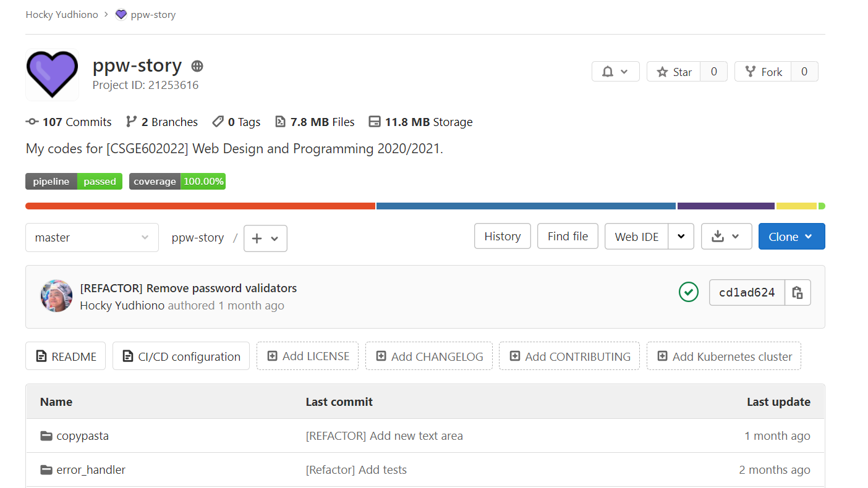Expand the master branch selector
This screenshot has height=488, width=868.
[x=91, y=237]
